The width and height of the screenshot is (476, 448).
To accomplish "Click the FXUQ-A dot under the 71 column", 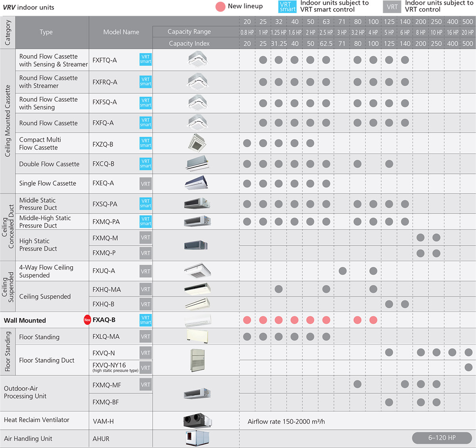I will (343, 271).
